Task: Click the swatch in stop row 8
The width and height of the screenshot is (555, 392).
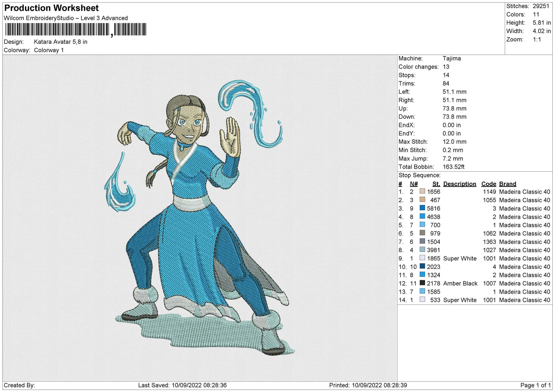Action: (422, 250)
